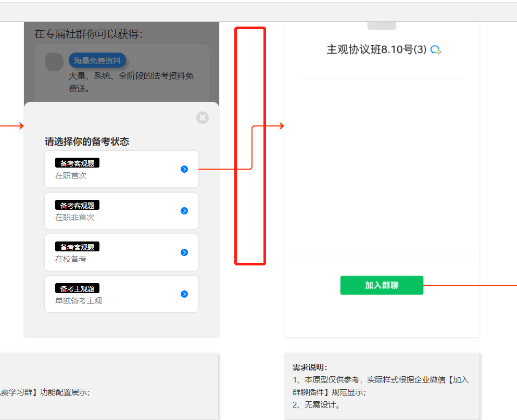Click the 2、无需设计 note line
This screenshot has width=517, height=420.
[316, 404]
